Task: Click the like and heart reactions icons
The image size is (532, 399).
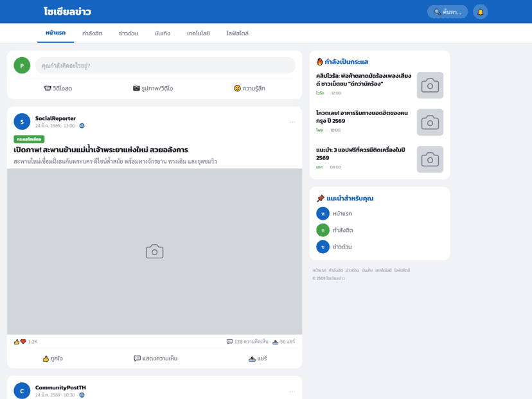Action: [x=20, y=342]
